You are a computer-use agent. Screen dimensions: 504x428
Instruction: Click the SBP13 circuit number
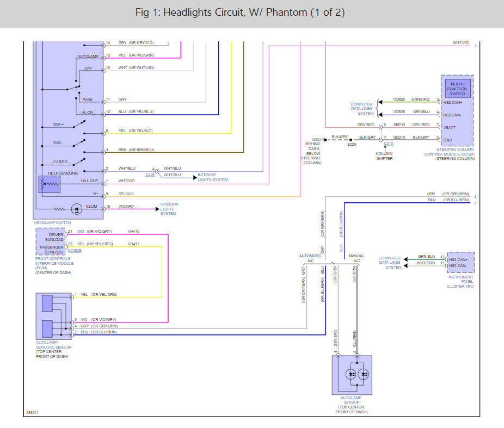pyautogui.click(x=399, y=125)
